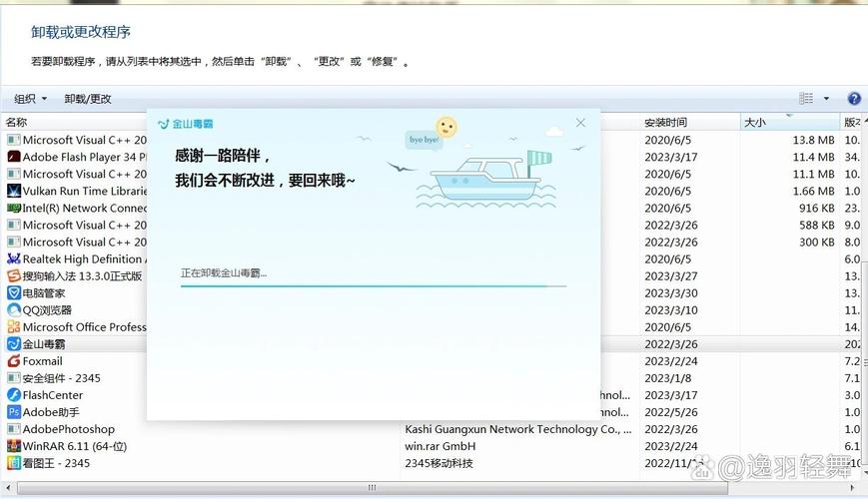Click the Intel(R) Network Connections icon
This screenshot has height=499, width=868.
click(14, 208)
